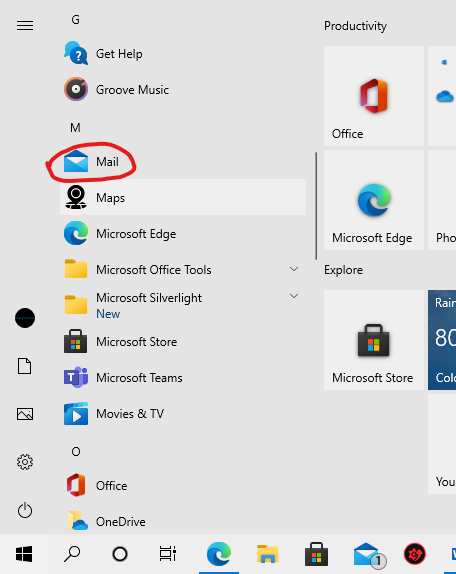Open the Microsoft Edge tile
The height and width of the screenshot is (574, 456).
coord(374,200)
